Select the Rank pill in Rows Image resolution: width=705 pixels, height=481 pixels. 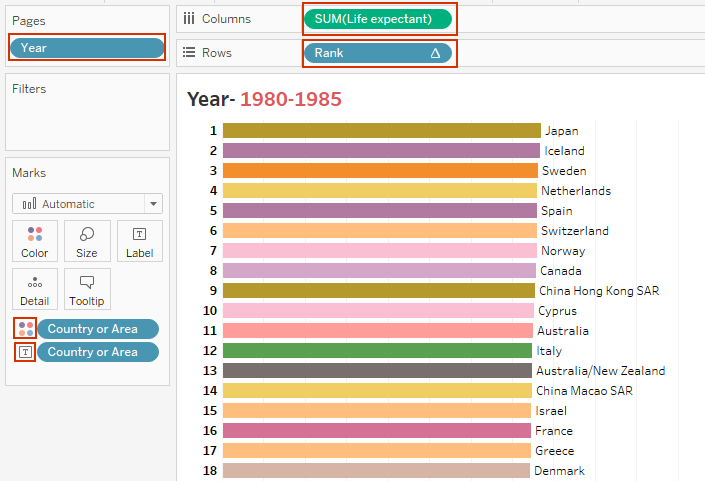point(378,53)
